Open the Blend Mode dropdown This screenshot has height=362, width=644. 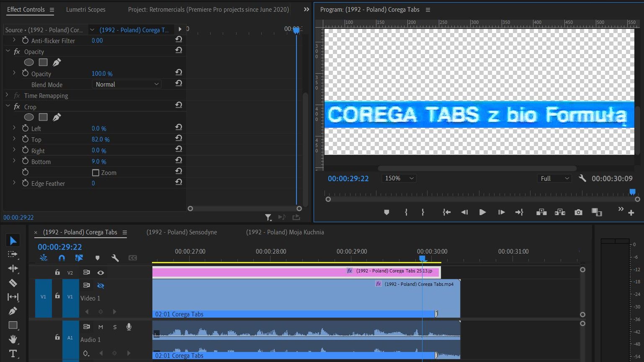pyautogui.click(x=126, y=85)
